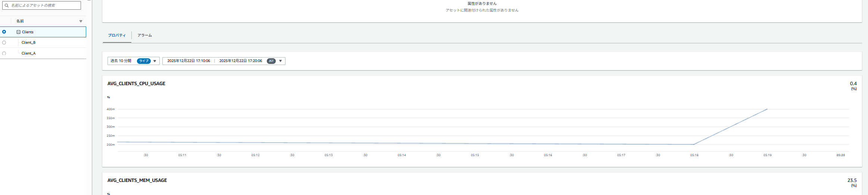Click the Client_B asset name
Viewport: 868px width, 195px height.
(28, 43)
